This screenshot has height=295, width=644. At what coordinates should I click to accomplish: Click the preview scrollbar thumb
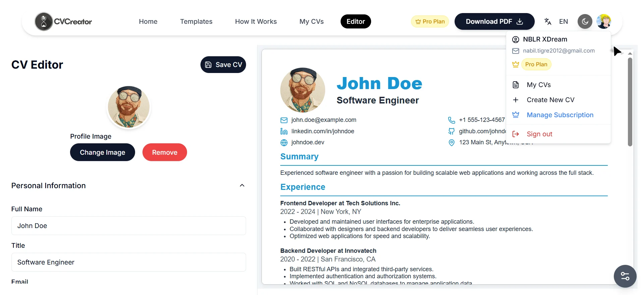[x=630, y=102]
